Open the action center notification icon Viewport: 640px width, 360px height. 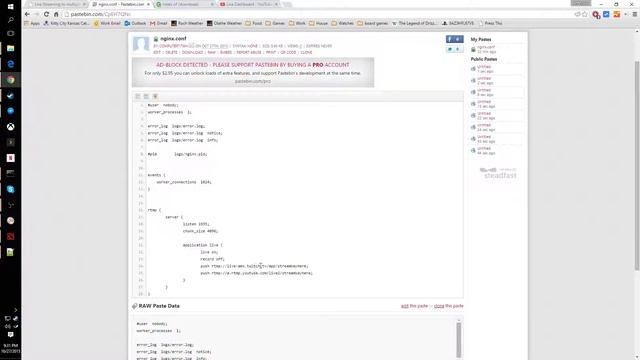(11, 335)
